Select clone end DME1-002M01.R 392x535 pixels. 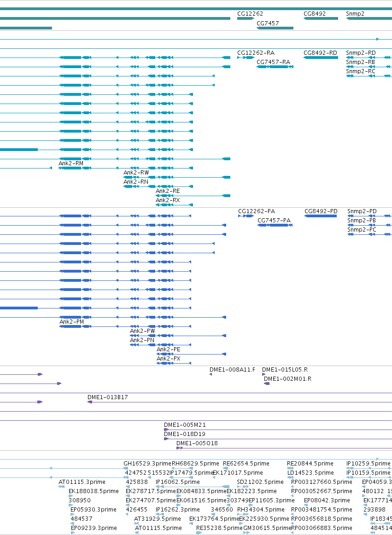[287, 379]
